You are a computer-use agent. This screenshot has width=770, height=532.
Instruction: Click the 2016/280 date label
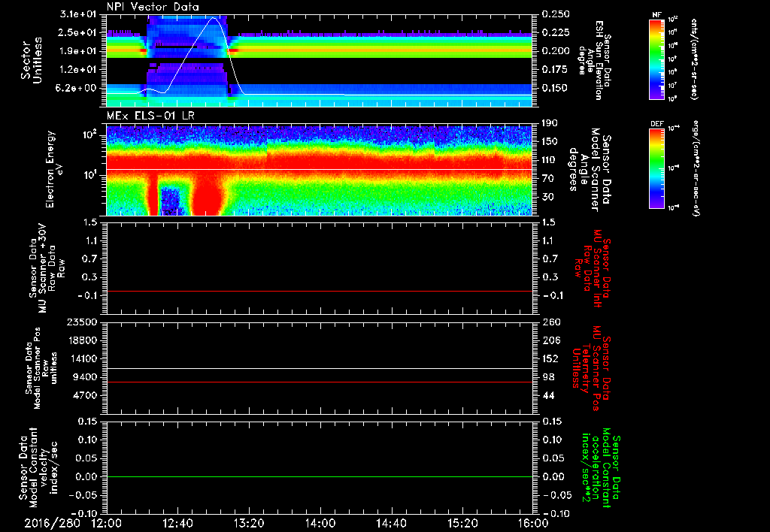52,523
